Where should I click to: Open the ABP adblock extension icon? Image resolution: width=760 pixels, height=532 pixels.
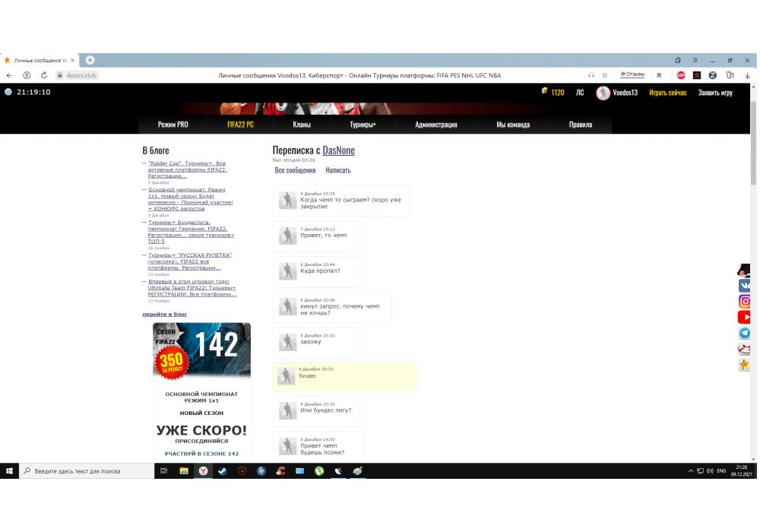click(x=681, y=75)
